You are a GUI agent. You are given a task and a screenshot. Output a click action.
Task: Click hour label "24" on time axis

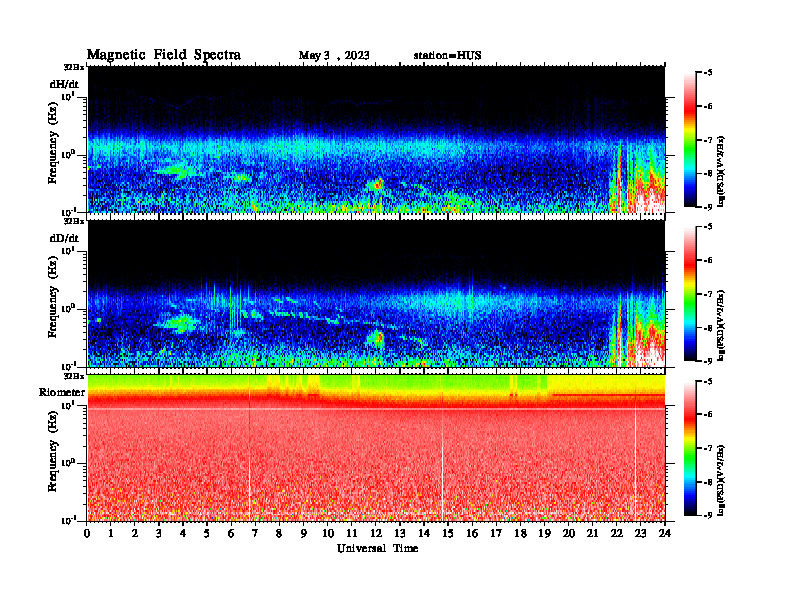coord(665,533)
